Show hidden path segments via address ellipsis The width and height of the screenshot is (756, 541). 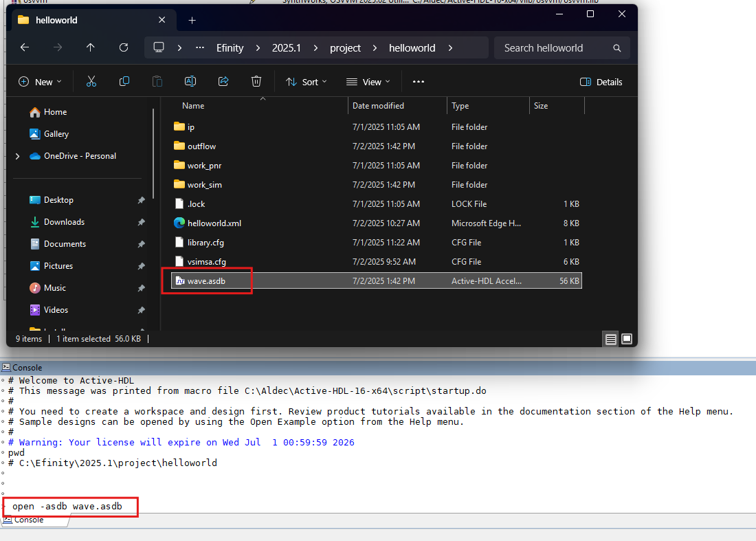pos(199,47)
